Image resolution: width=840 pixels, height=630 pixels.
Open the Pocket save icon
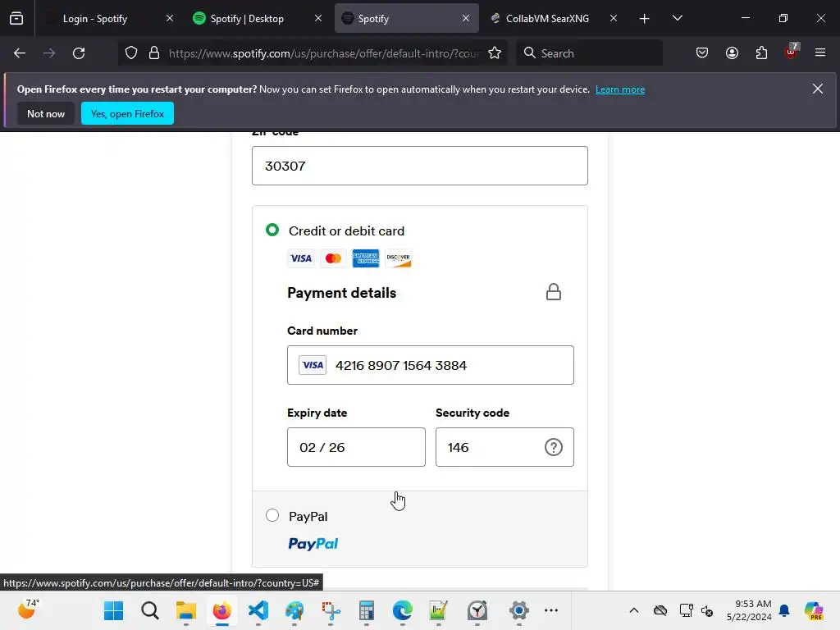click(702, 53)
